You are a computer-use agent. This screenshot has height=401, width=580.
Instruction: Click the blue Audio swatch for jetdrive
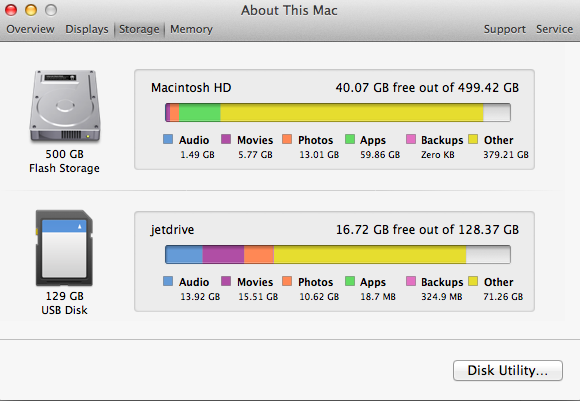[x=168, y=281]
